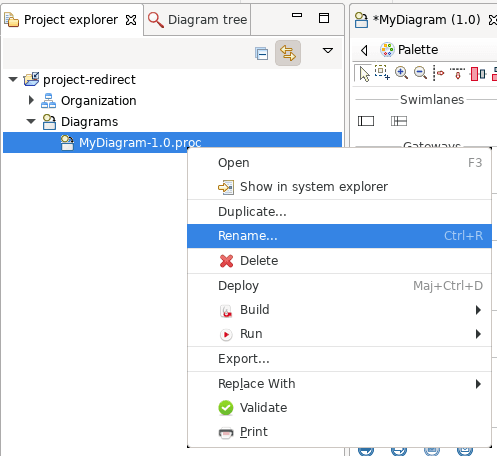This screenshot has width=497, height=456.
Task: Collapse the Palette with the left arrow
Action: click(364, 50)
